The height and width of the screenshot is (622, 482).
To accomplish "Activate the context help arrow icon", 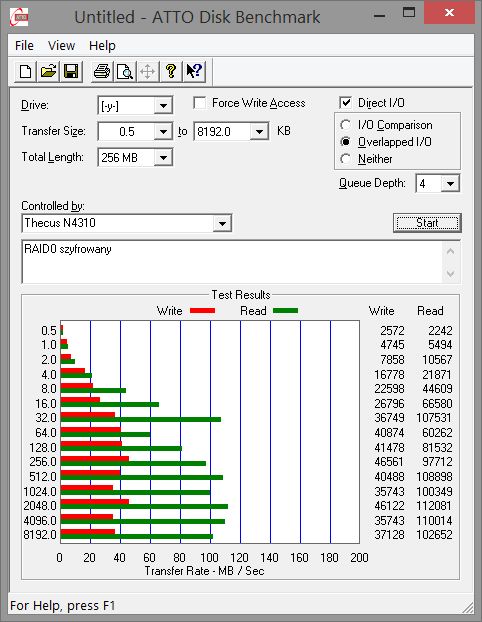I will click(194, 72).
